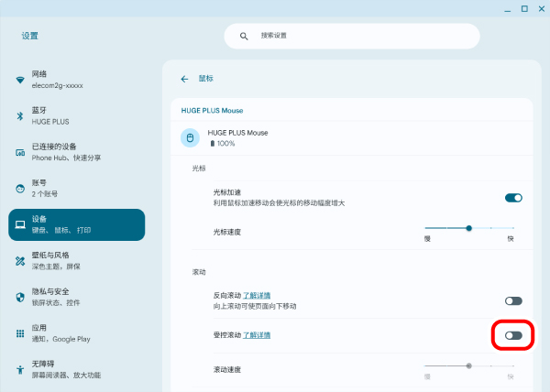Open 了解详情 link for 受控滚动
Screen dimensions: 550x392
click(256, 335)
